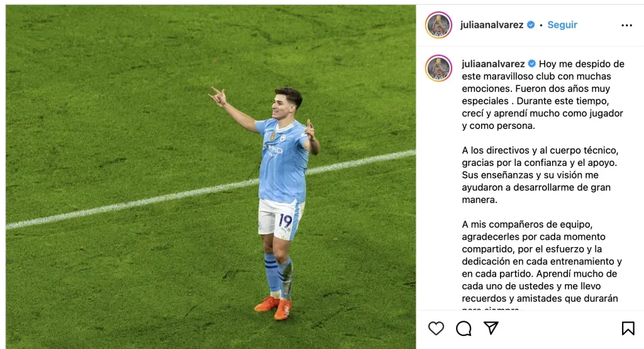
Task: Click the raised hand gesture in the photo
Action: (x=218, y=97)
